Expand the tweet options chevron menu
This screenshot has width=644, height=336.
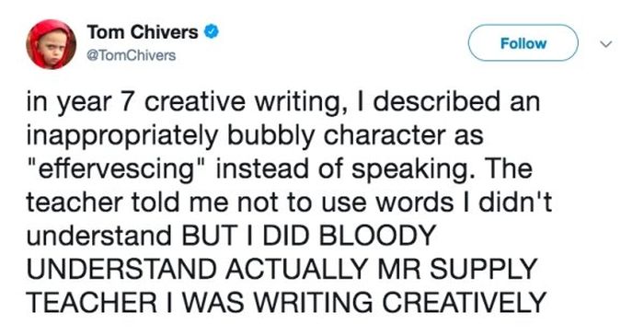(x=606, y=43)
